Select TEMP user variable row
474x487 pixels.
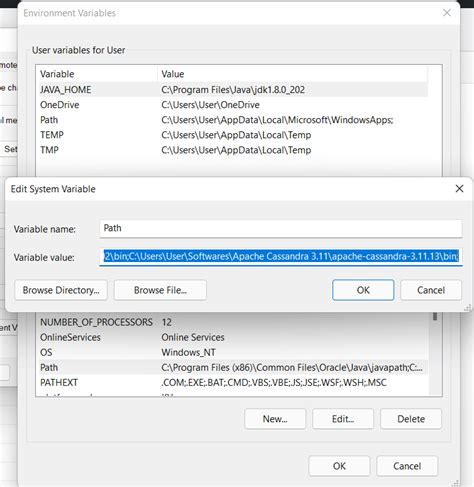233,135
